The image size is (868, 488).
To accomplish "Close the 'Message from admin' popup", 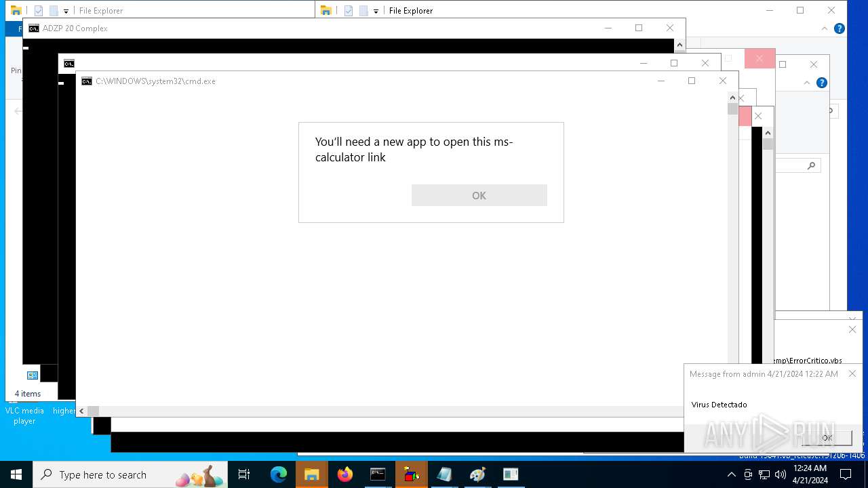I will coord(852,373).
